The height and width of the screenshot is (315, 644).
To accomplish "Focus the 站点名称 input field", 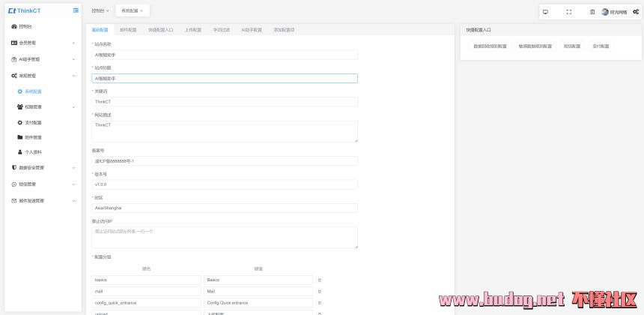I will (x=225, y=55).
